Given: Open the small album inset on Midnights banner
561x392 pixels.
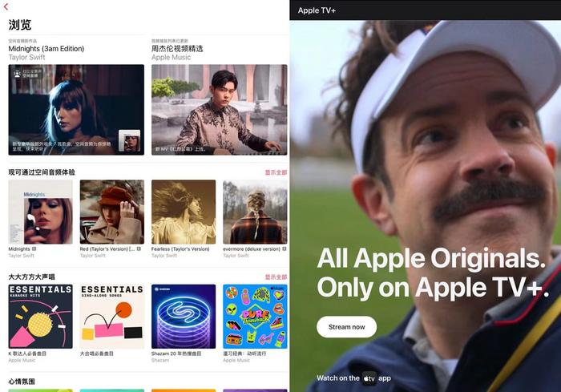Looking at the screenshot, I should pyautogui.click(x=130, y=141).
